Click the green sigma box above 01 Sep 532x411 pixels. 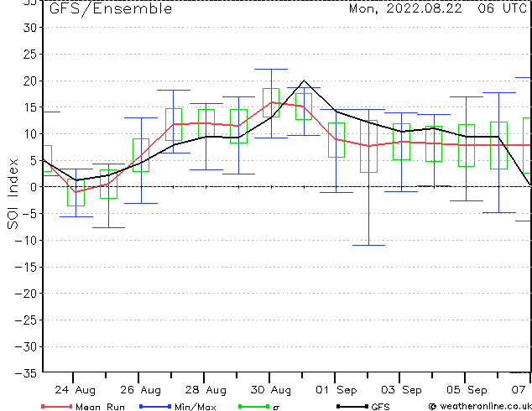[x=336, y=140]
